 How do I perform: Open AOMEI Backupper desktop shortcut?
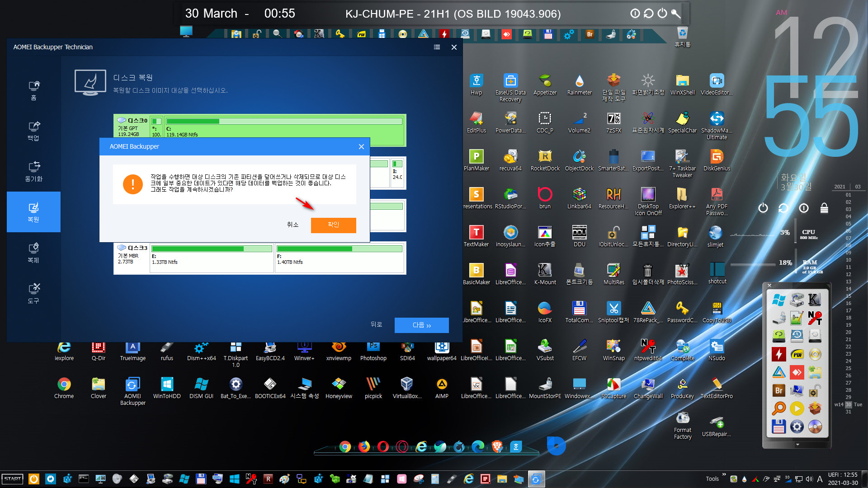132,391
